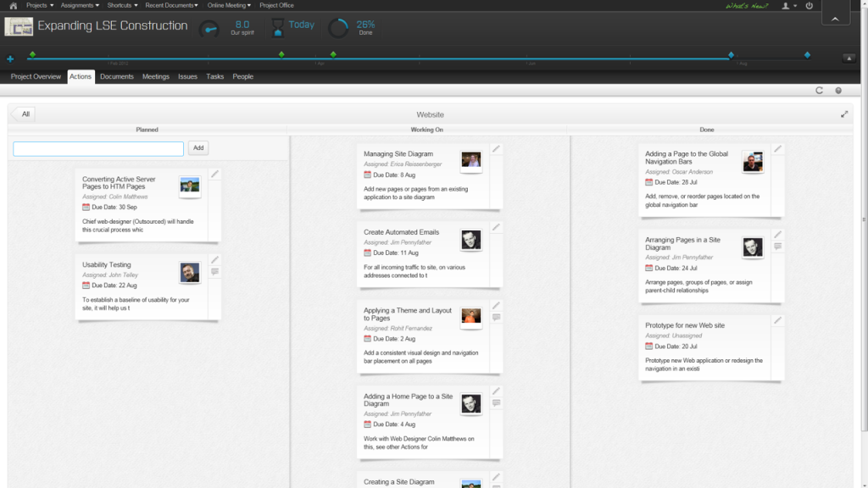Image resolution: width=868 pixels, height=488 pixels.
Task: Open the user account dropdown
Action: (788, 6)
